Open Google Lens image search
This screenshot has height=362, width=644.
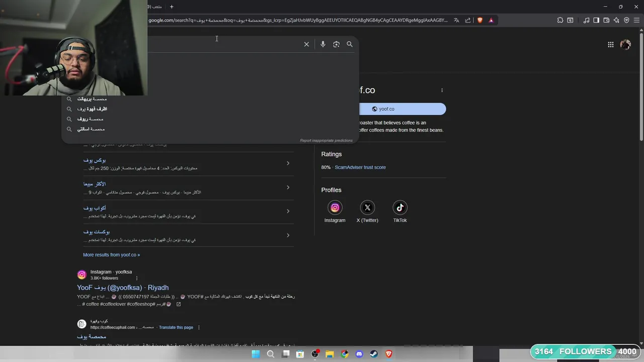(x=336, y=44)
